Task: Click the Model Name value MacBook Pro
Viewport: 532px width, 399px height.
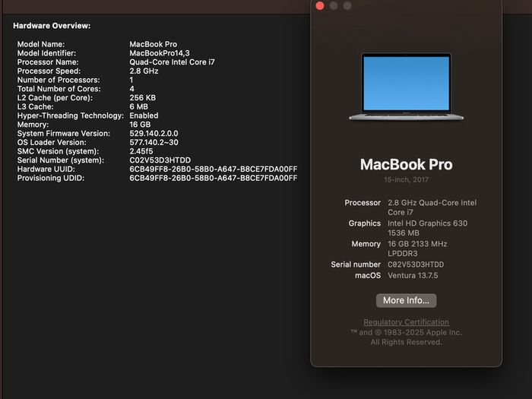Action: pyautogui.click(x=154, y=44)
